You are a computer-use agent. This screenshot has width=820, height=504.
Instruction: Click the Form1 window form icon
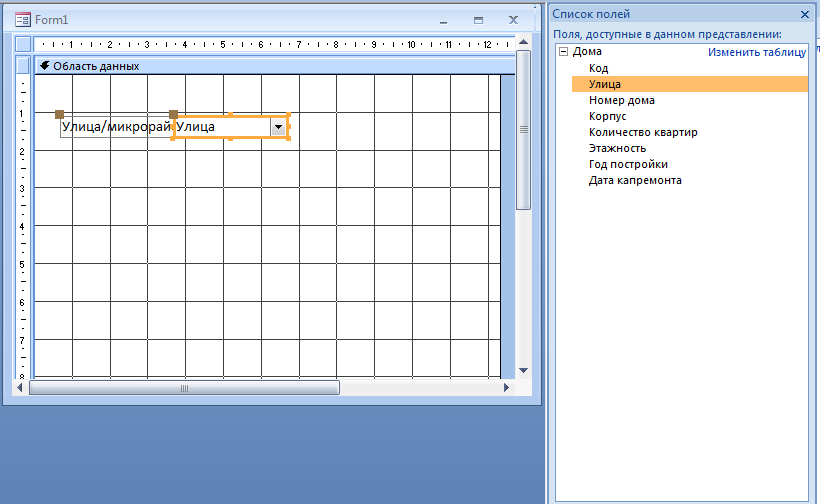(x=22, y=20)
